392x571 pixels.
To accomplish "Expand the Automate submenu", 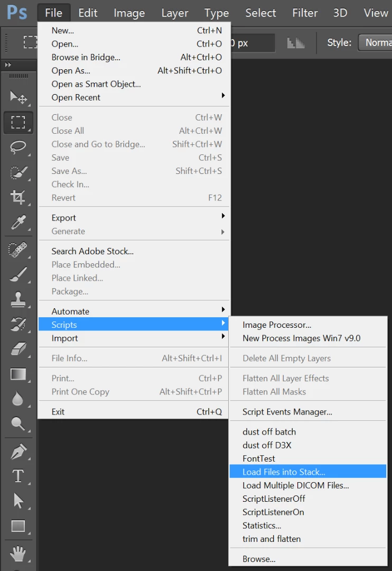I will pyautogui.click(x=134, y=311).
